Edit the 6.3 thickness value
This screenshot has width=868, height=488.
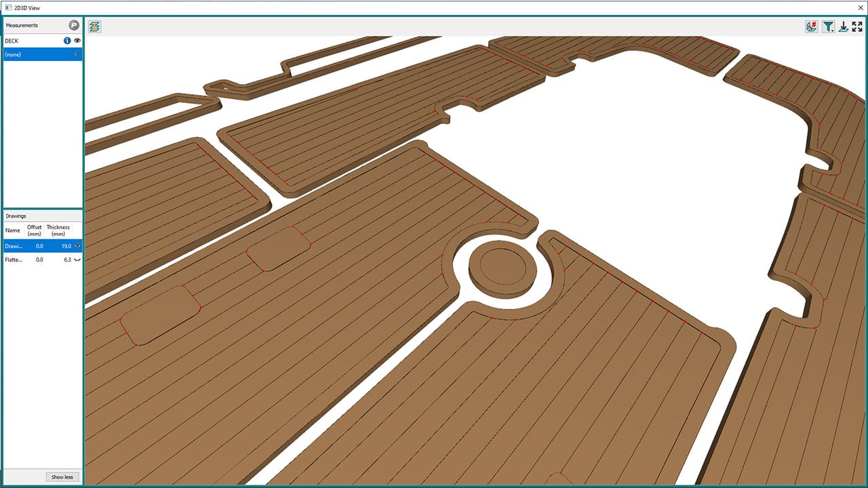(67, 260)
